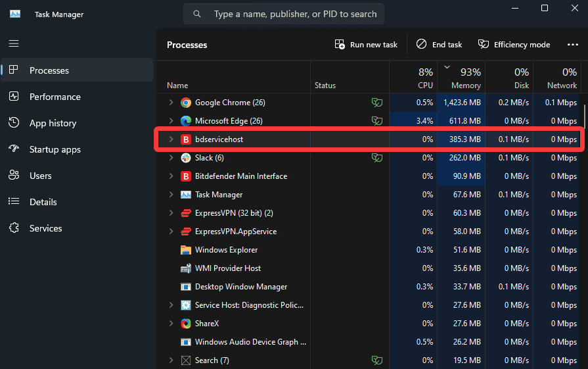The image size is (588, 369).
Task: Click the Windows Audio Device Graph icon
Action: [186, 342]
